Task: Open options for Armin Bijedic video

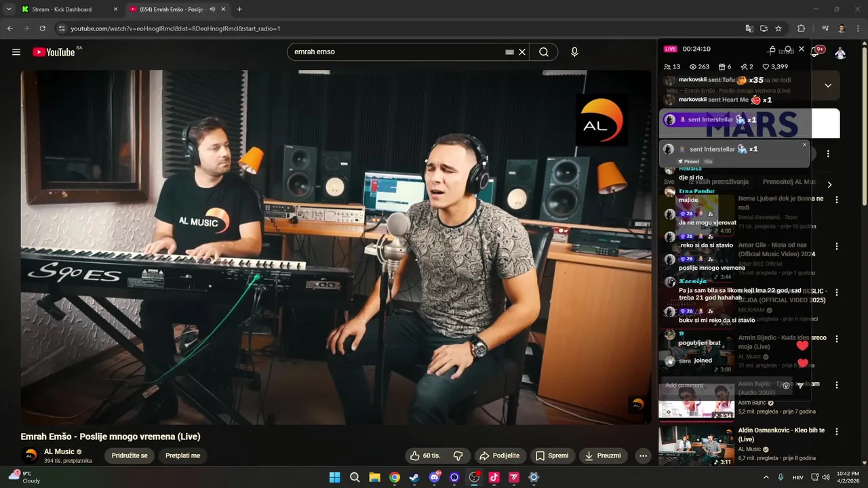Action: [x=837, y=338]
